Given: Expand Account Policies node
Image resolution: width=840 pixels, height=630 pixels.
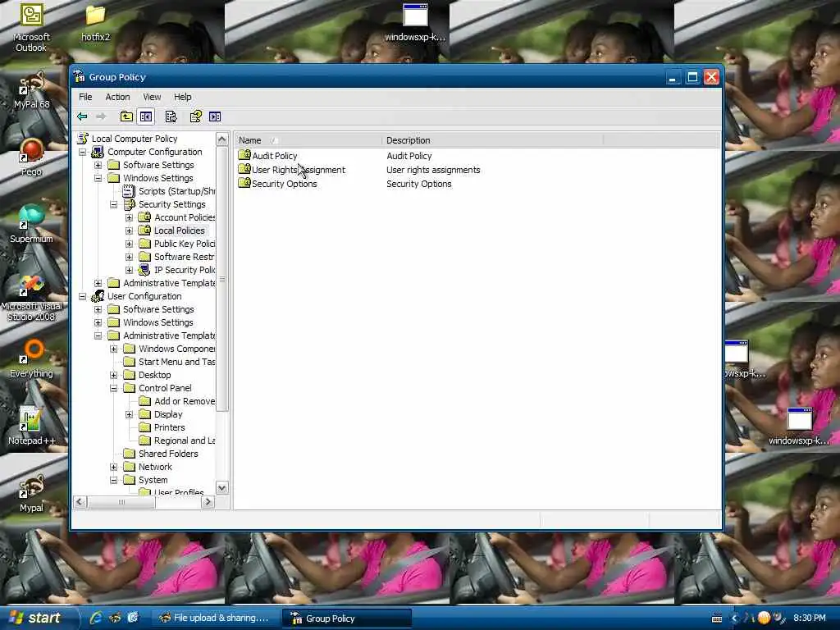Looking at the screenshot, I should [129, 217].
